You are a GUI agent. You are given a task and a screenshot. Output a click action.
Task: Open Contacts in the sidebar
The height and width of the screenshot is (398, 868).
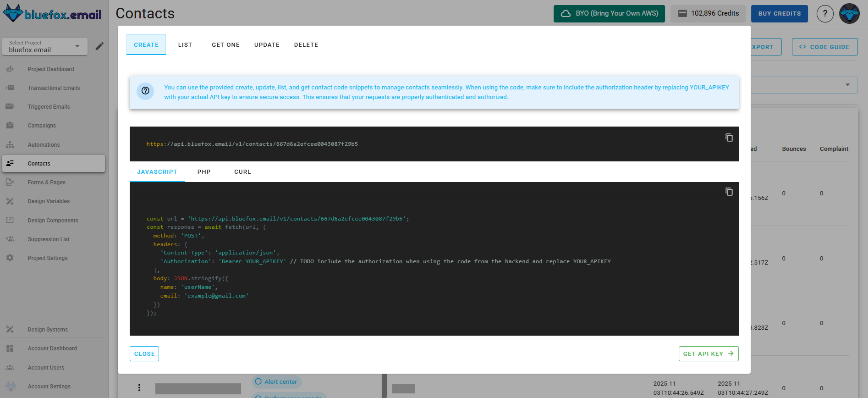point(54,163)
